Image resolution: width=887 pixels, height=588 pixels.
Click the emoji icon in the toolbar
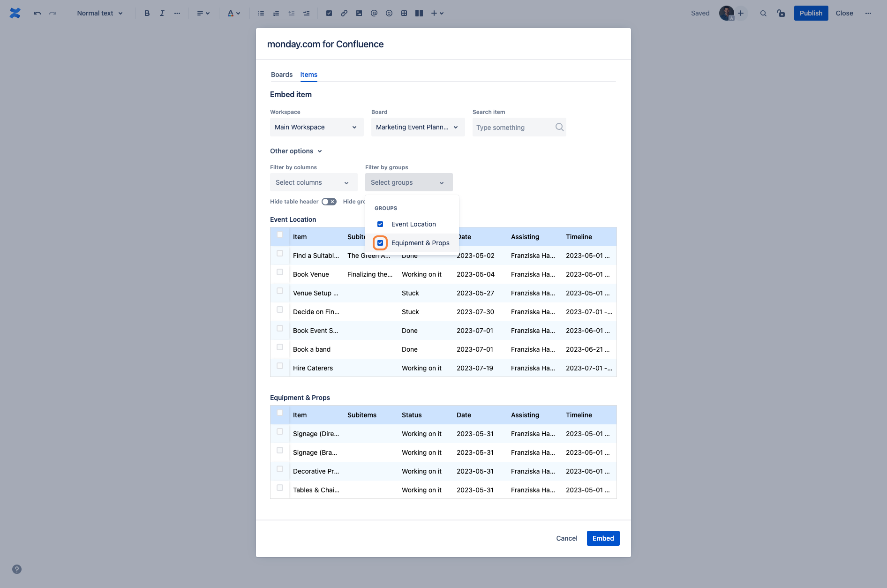pos(389,13)
